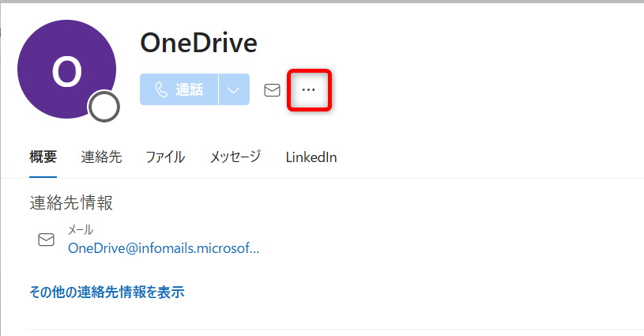Expand the call options dropdown arrow
The width and height of the screenshot is (644, 336).
tap(234, 90)
